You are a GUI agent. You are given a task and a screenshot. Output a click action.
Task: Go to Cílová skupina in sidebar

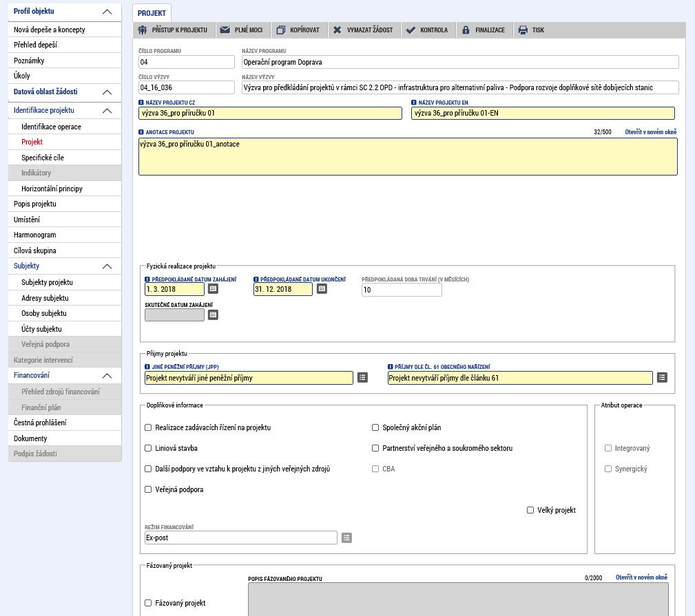tap(65, 251)
